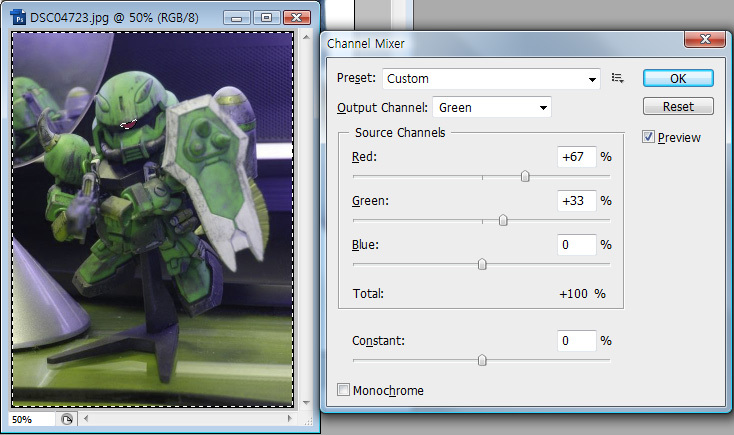Screen dimensions: 734x435
Task: Click the Reset button
Action: pyautogui.click(x=678, y=106)
